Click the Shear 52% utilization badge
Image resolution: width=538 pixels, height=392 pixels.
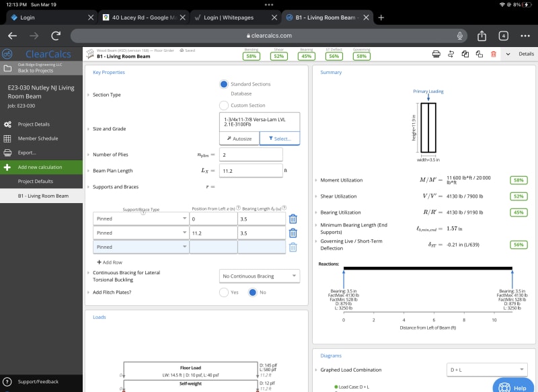pos(279,56)
